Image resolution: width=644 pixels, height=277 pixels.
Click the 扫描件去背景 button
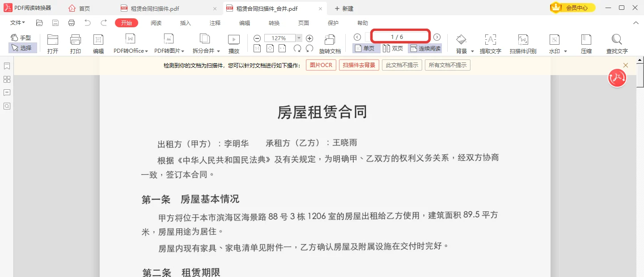(359, 65)
